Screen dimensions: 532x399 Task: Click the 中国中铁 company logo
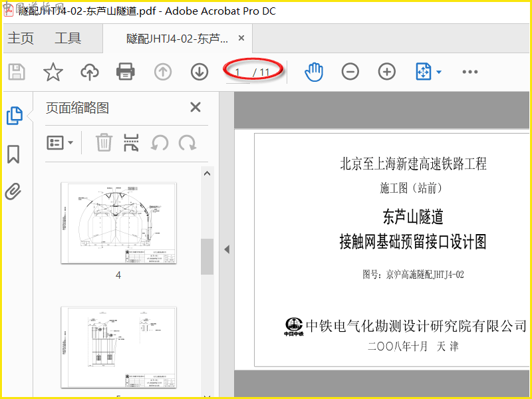294,327
